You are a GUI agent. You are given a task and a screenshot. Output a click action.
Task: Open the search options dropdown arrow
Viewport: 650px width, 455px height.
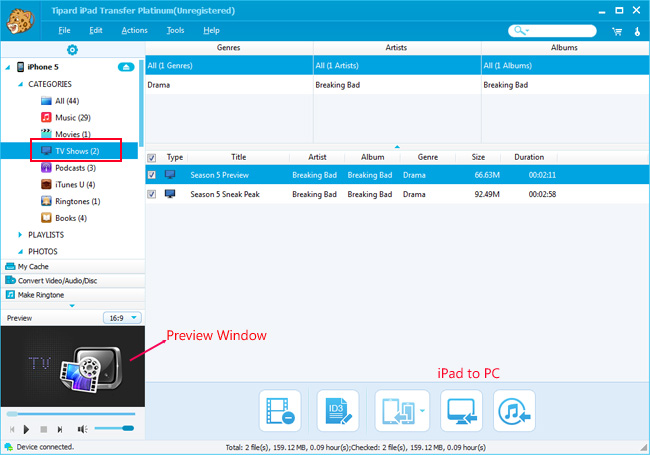coord(527,31)
